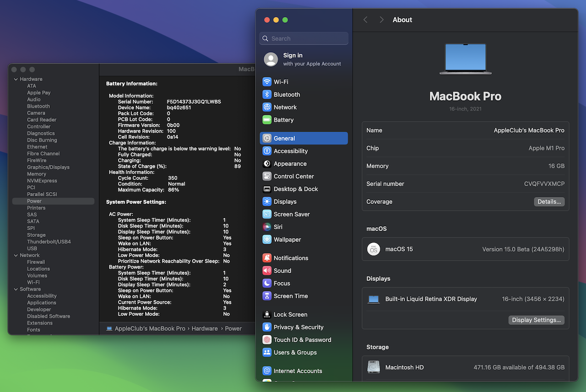The height and width of the screenshot is (392, 586).
Task: Click the MacBook Pro laptop image
Action: tap(466, 59)
